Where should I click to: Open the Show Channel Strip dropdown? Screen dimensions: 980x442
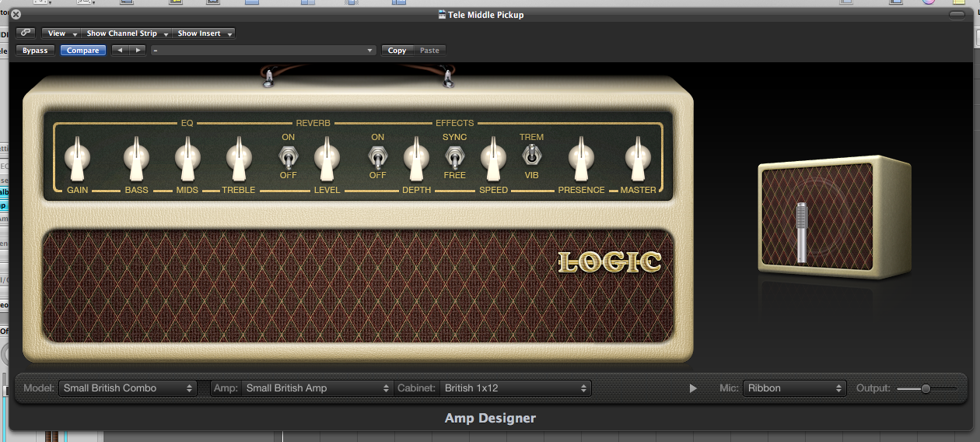point(127,33)
